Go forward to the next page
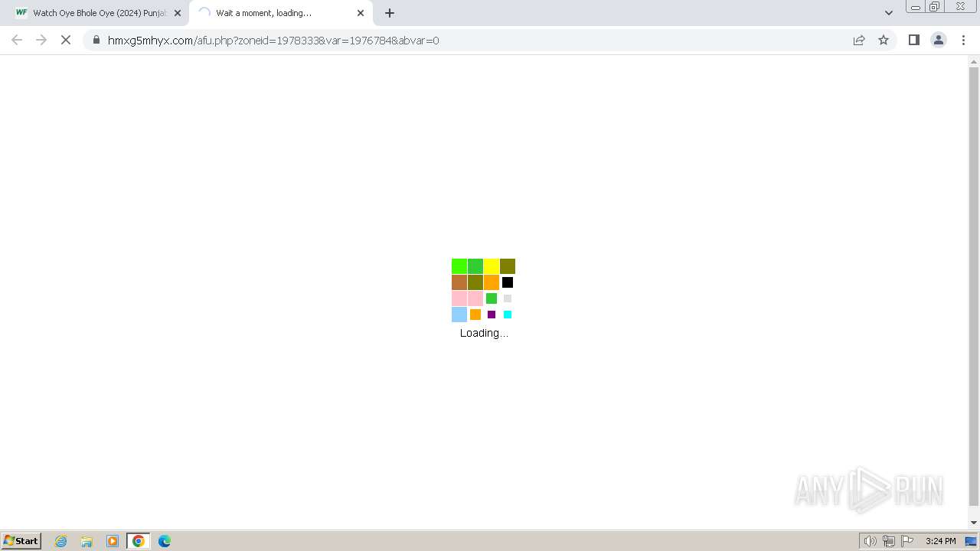Image resolution: width=980 pixels, height=551 pixels. pyautogui.click(x=41, y=40)
